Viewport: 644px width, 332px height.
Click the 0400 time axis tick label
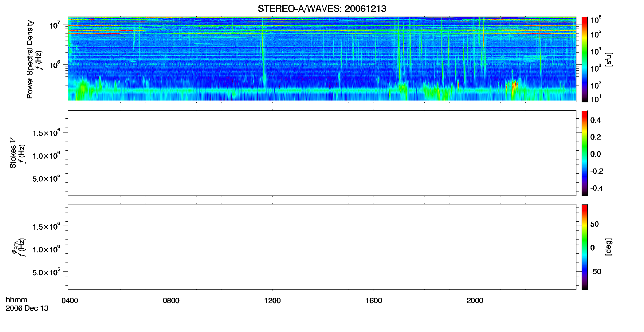(x=70, y=301)
